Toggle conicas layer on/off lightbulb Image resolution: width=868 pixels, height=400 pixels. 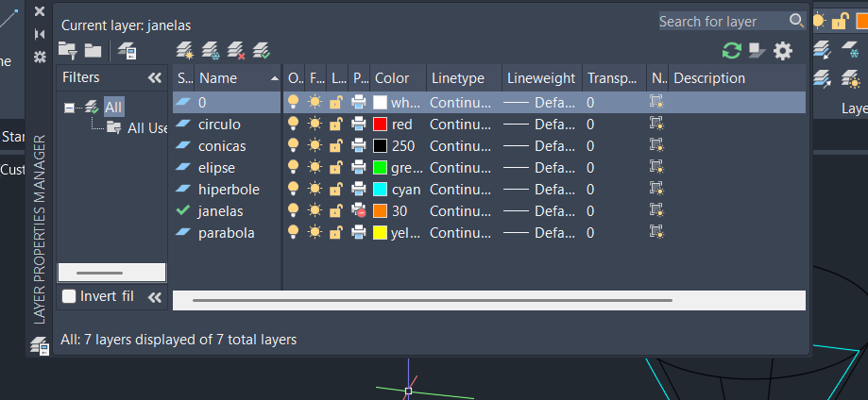point(294,145)
